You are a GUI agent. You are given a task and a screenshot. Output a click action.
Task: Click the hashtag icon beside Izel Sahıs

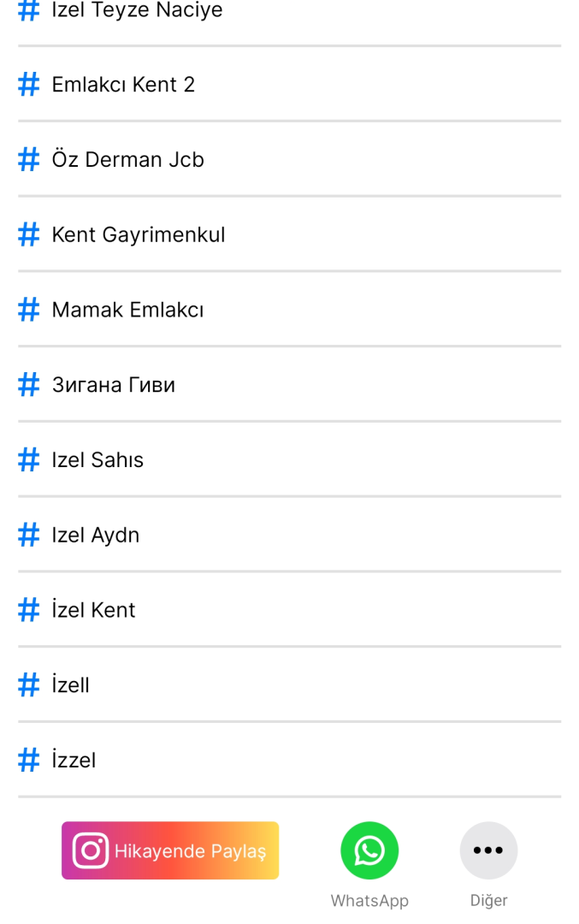point(29,460)
